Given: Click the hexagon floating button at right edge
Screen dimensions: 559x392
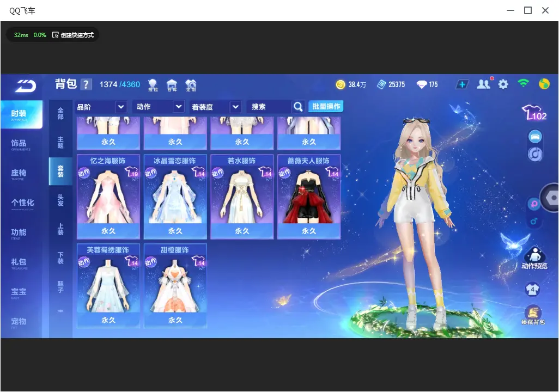Looking at the screenshot, I should [x=550, y=198].
